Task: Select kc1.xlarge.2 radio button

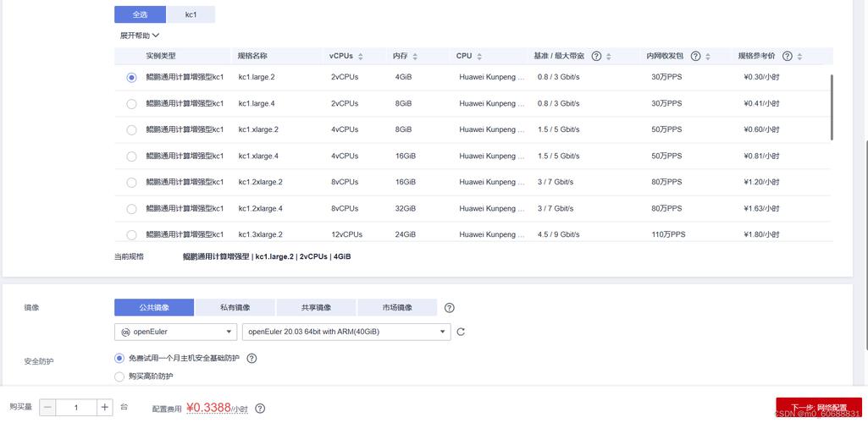Action: [x=131, y=130]
